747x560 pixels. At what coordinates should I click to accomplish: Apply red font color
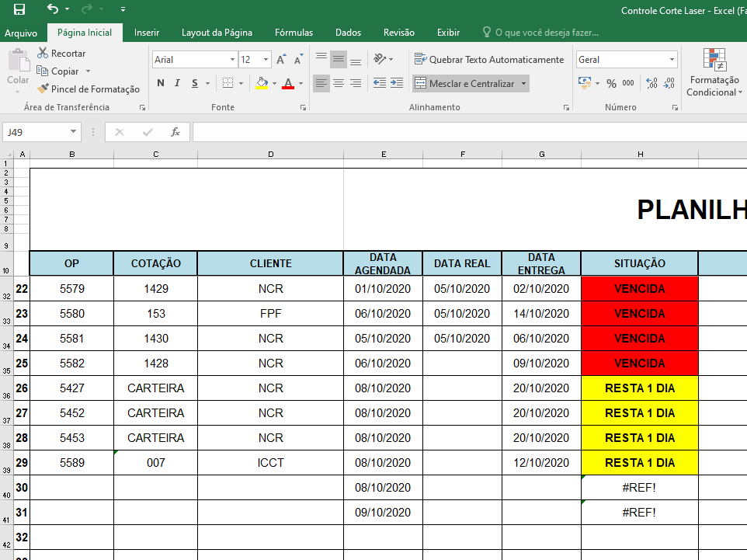[x=288, y=83]
